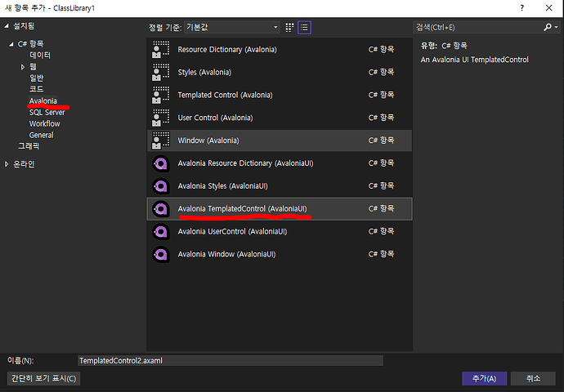Select the SQL Server category
Viewport: 564px width, 392px height.
click(x=47, y=113)
